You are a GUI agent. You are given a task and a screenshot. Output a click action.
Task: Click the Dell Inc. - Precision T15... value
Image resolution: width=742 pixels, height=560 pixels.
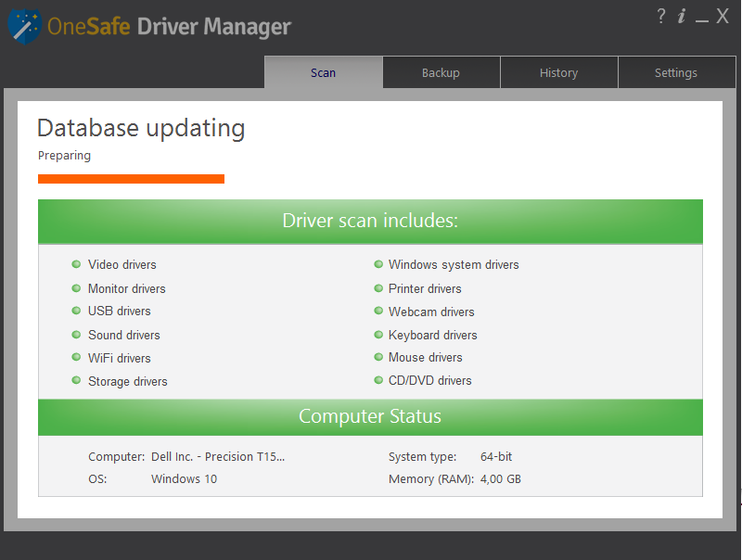point(218,456)
